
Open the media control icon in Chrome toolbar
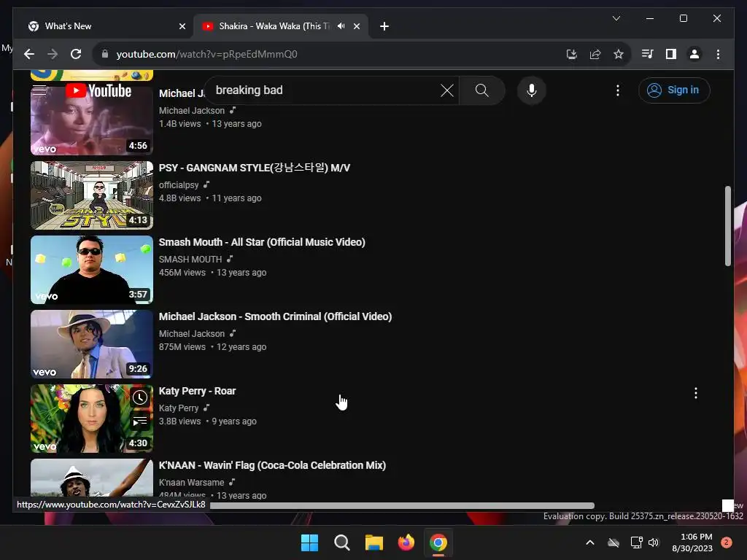[x=648, y=54]
